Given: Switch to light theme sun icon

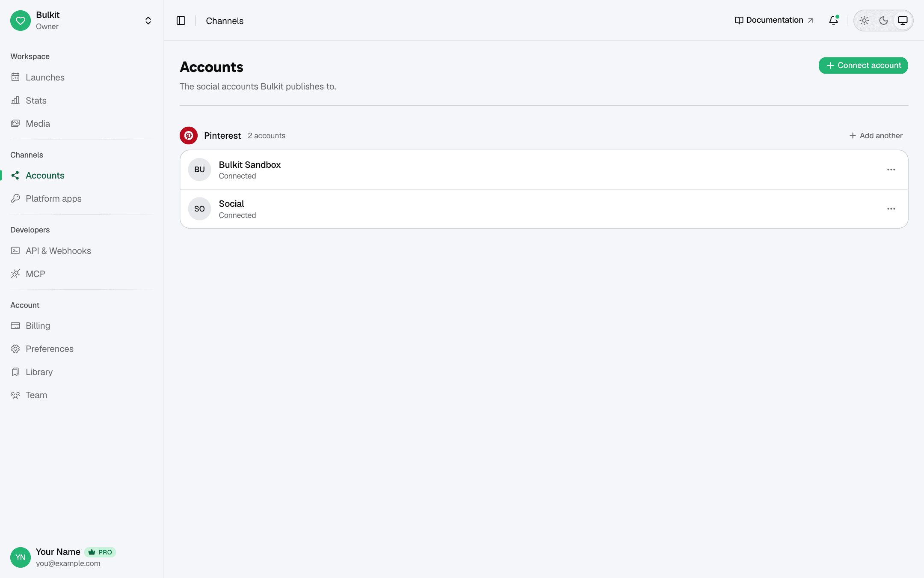Looking at the screenshot, I should point(864,21).
